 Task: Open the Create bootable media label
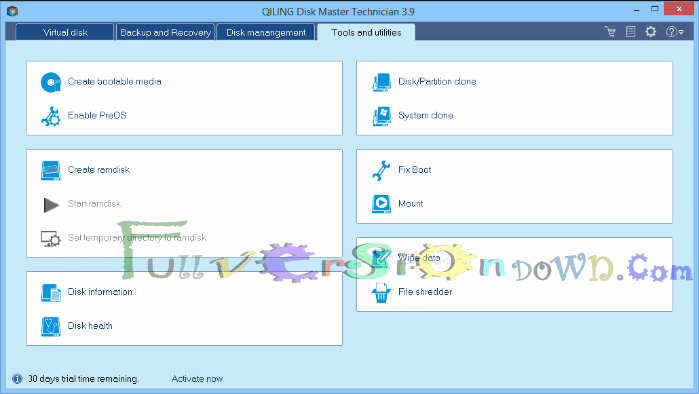[x=115, y=82]
